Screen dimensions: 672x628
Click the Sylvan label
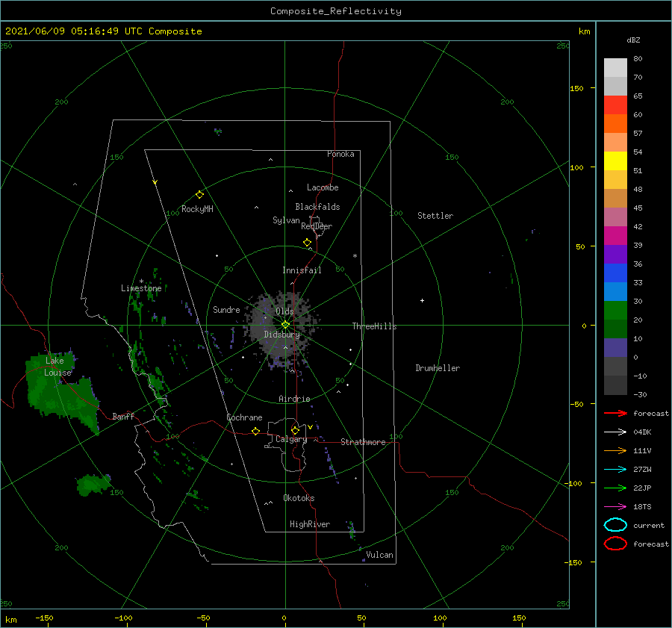click(286, 220)
